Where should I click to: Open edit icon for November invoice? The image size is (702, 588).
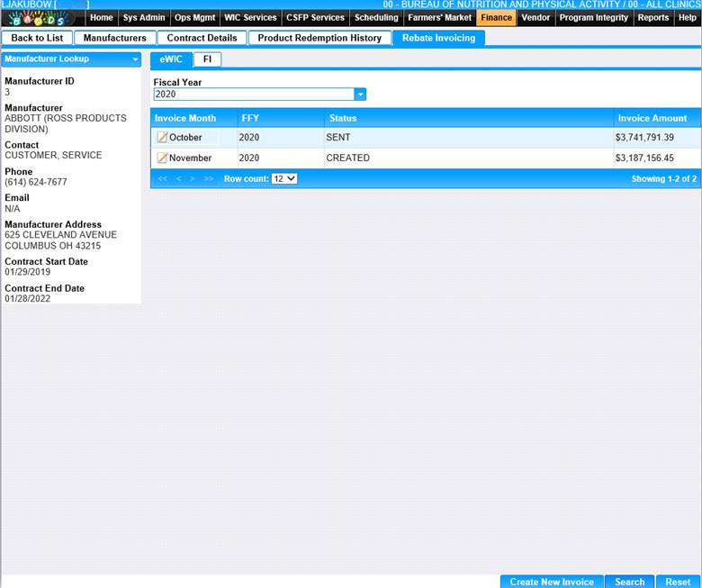pos(162,158)
